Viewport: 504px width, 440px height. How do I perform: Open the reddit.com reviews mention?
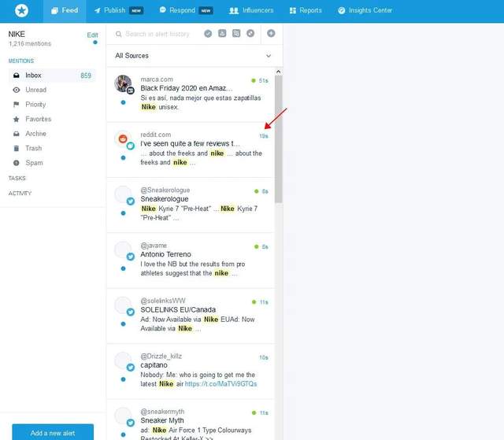coord(191,150)
